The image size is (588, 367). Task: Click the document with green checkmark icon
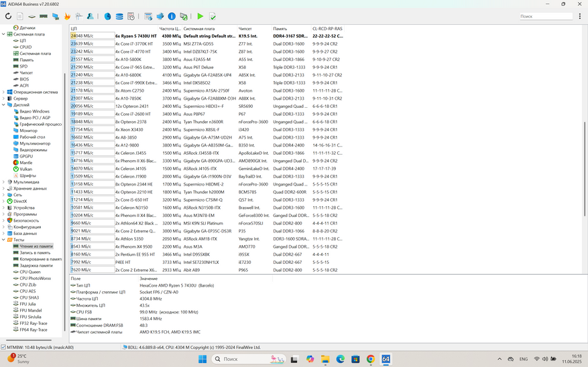(x=213, y=16)
